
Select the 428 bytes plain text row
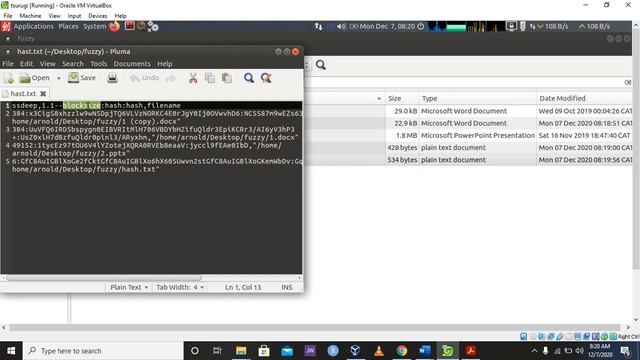[469, 148]
